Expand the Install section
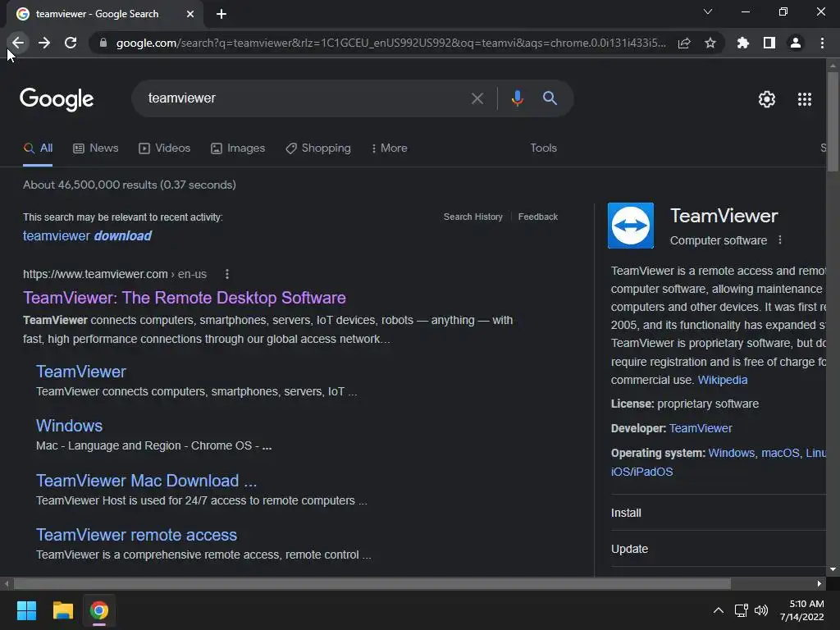The width and height of the screenshot is (840, 630). click(x=718, y=513)
